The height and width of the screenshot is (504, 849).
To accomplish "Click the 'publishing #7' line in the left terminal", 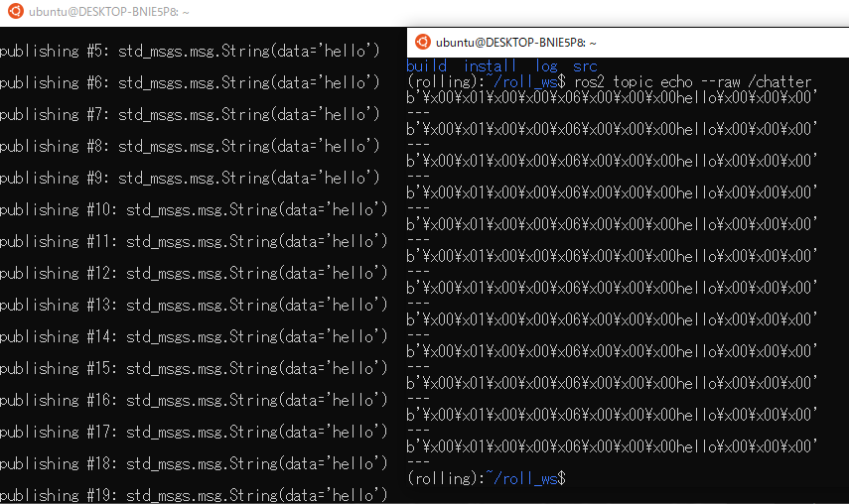I will click(x=190, y=115).
